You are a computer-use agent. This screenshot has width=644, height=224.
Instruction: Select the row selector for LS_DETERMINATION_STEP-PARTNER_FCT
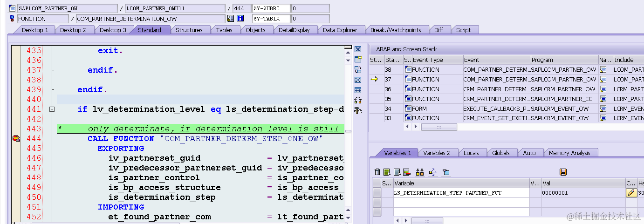(377, 193)
